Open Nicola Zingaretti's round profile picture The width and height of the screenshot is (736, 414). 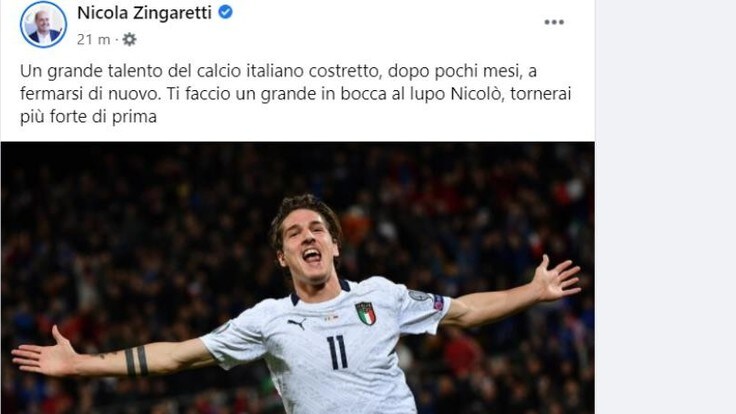pyautogui.click(x=44, y=24)
